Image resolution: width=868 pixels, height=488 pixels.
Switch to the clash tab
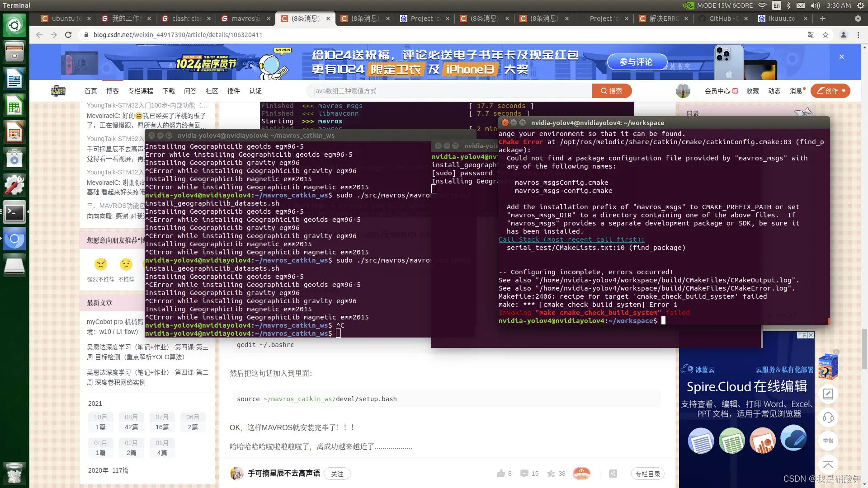point(185,19)
